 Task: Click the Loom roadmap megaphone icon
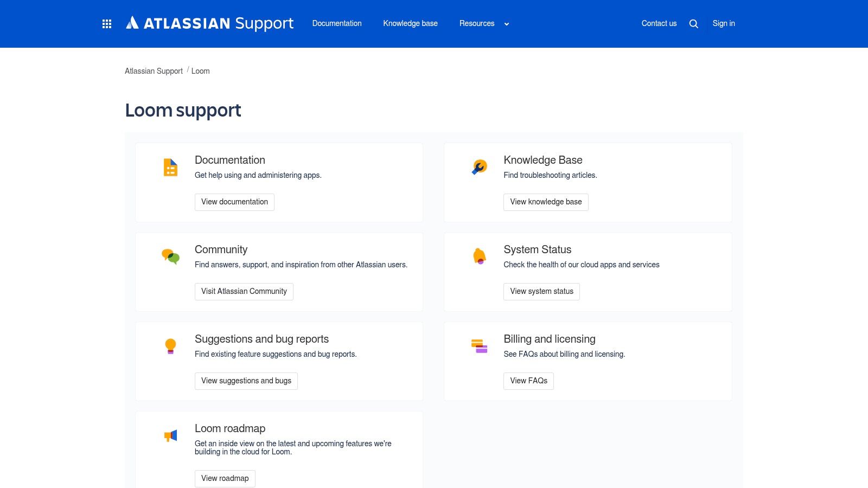pyautogui.click(x=170, y=435)
